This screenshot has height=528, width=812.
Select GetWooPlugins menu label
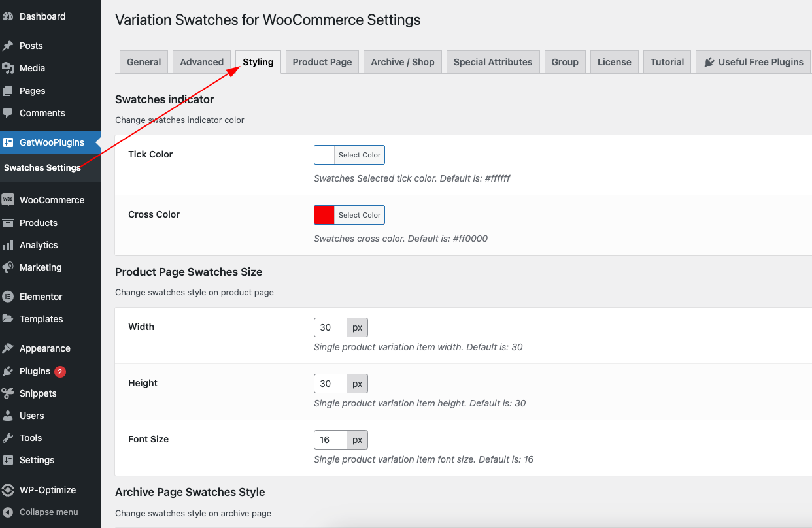(52, 142)
